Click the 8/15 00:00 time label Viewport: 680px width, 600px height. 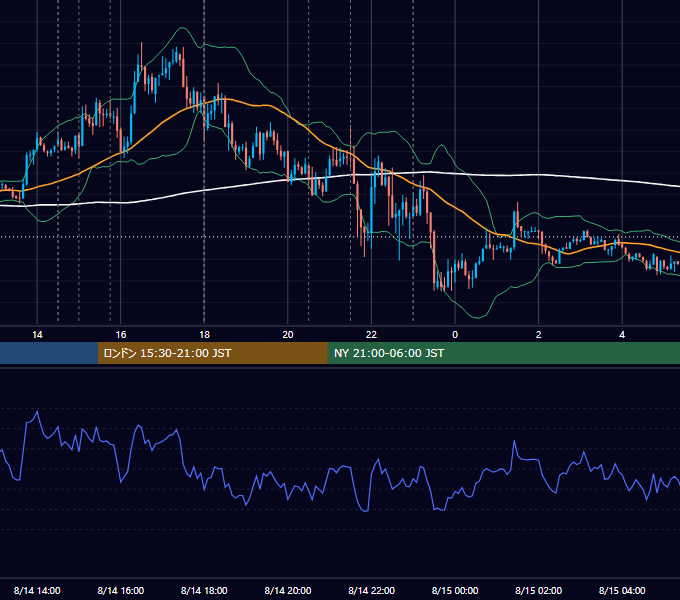pos(455,590)
